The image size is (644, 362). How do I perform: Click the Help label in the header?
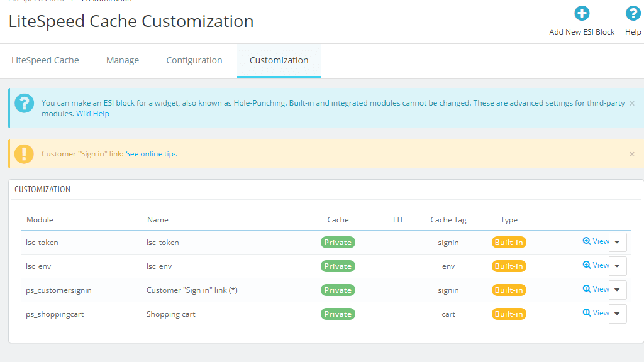pos(633,32)
